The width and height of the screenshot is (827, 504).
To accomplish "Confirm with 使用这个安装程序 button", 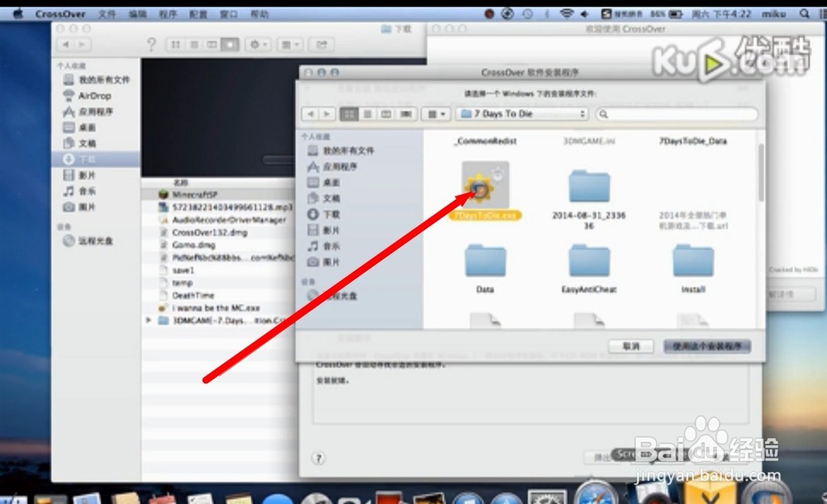I will [707, 346].
